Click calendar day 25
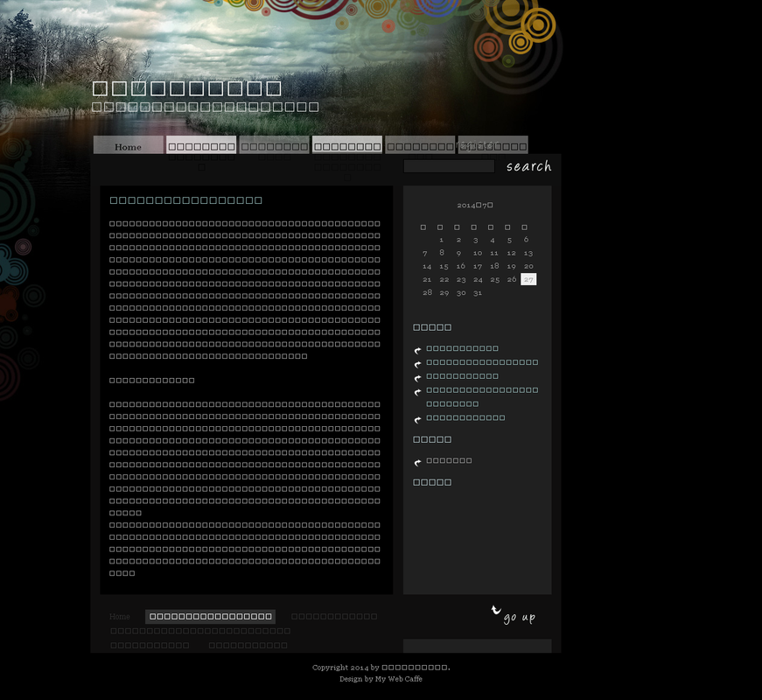The height and width of the screenshot is (700, 762). click(494, 279)
